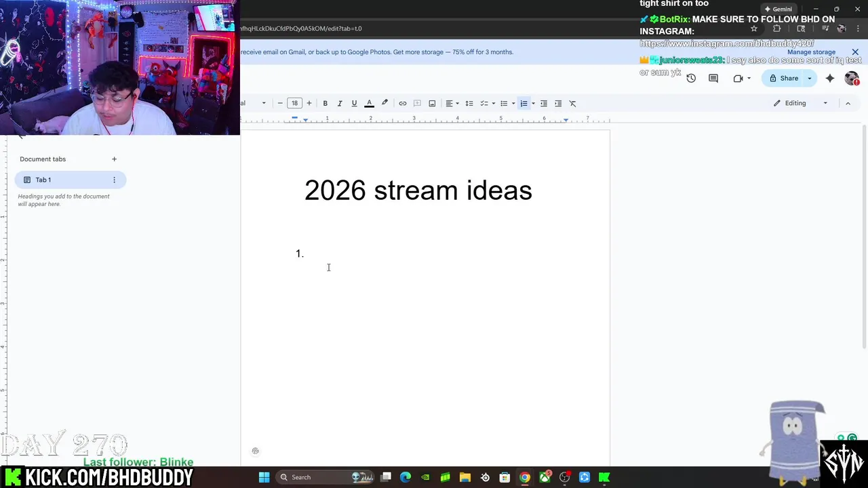Click the 2026 stream ideas title
Image resolution: width=868 pixels, height=488 pixels.
click(418, 190)
